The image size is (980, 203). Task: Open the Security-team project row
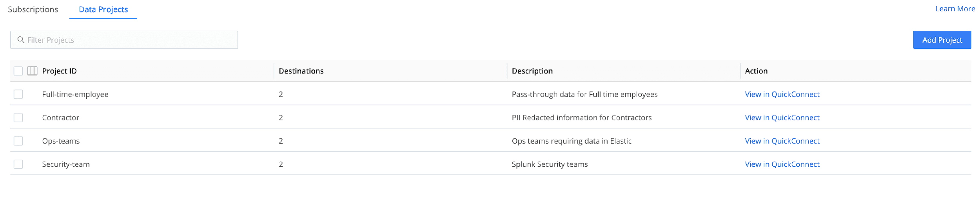(66, 164)
